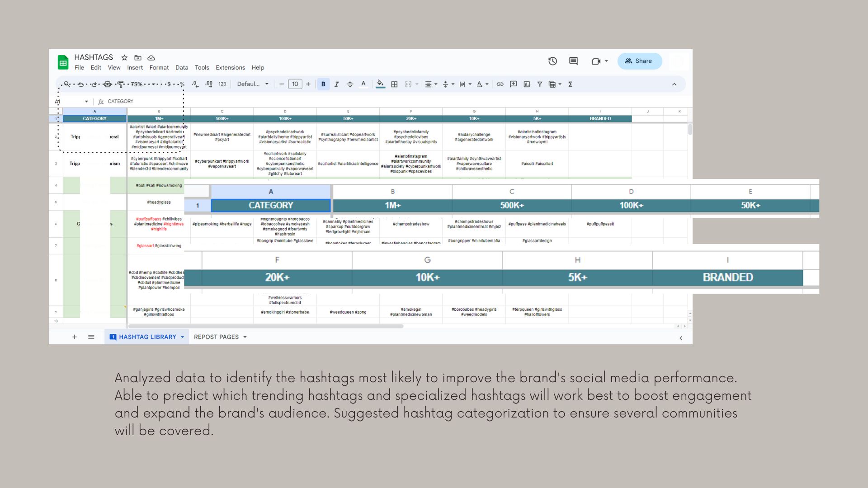Open version history clock icon
This screenshot has width=868, height=488.
click(x=552, y=61)
